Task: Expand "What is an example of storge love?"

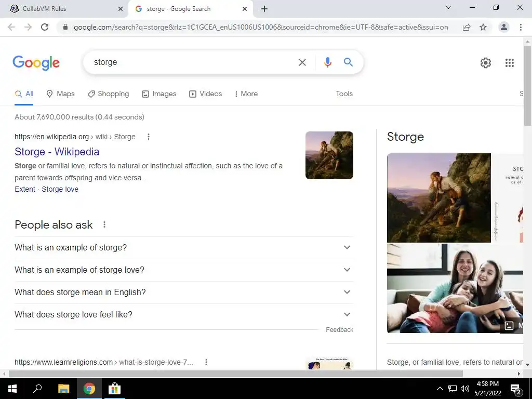Action: coord(184,270)
